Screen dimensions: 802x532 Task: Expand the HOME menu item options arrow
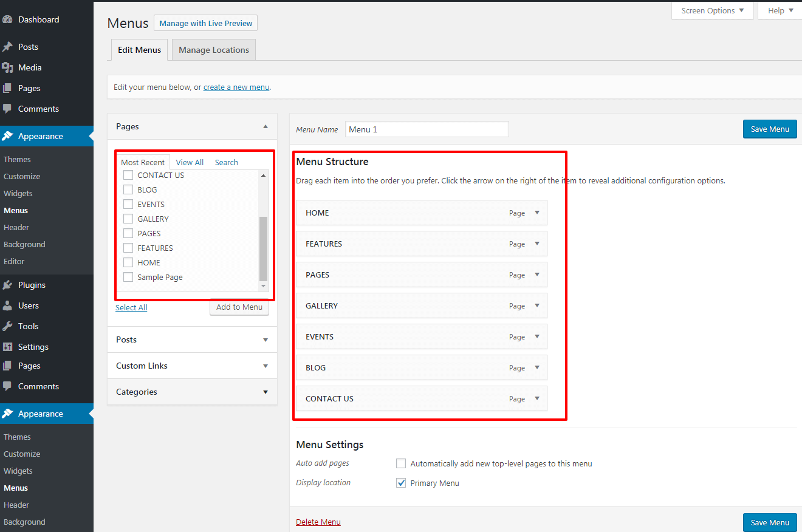coord(537,213)
